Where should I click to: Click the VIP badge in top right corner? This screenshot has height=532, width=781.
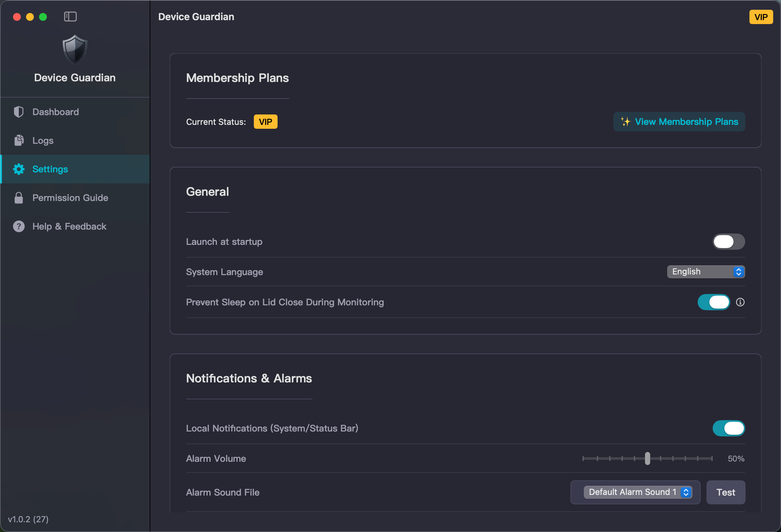tap(761, 17)
